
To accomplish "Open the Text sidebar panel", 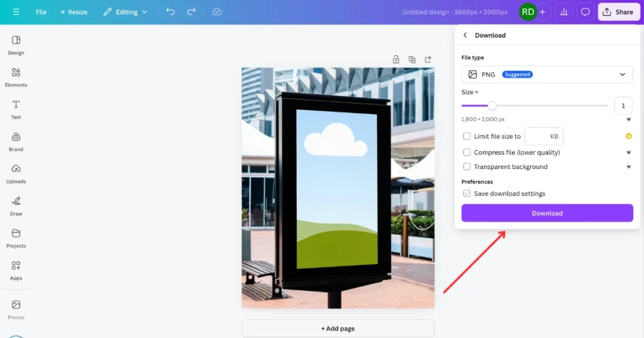I will (16, 109).
